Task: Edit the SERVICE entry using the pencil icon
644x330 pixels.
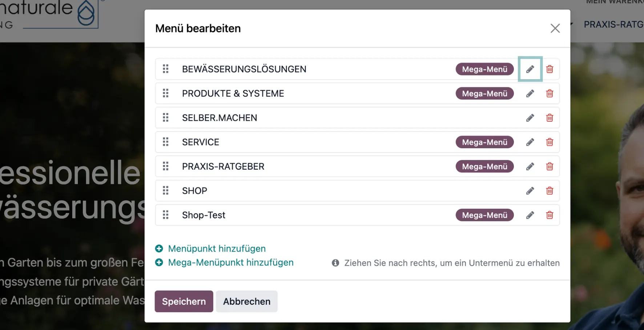Action: [x=530, y=142]
